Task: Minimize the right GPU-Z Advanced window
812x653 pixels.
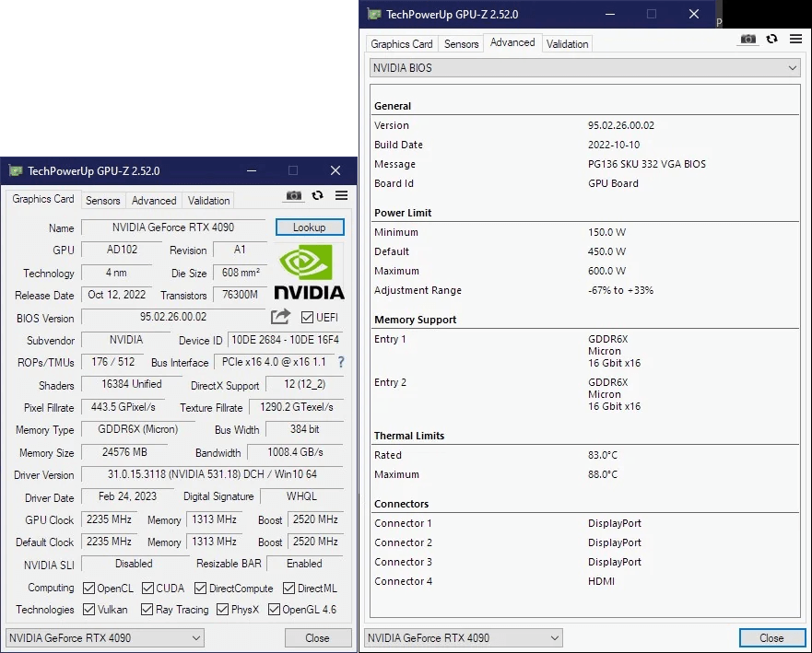Action: [610, 14]
